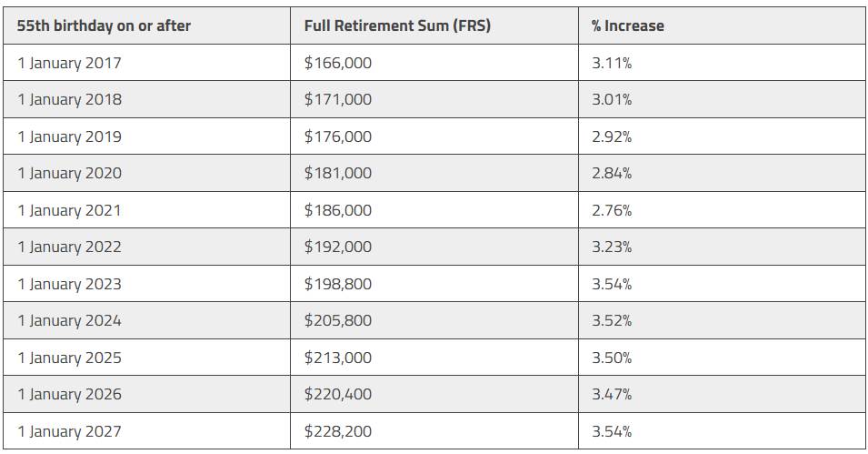Click the $228,200 retirement sum cell

(x=338, y=431)
